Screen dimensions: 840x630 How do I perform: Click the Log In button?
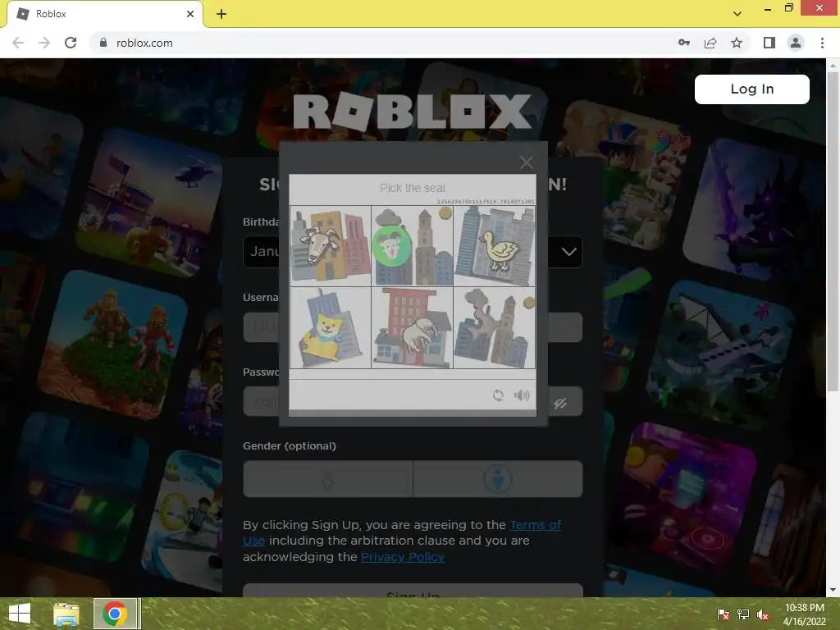(751, 89)
